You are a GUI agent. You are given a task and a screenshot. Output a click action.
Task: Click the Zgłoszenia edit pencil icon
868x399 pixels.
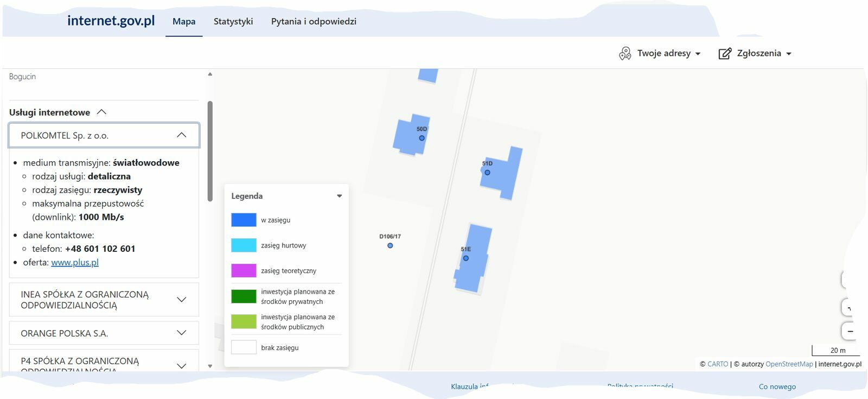pyautogui.click(x=725, y=53)
